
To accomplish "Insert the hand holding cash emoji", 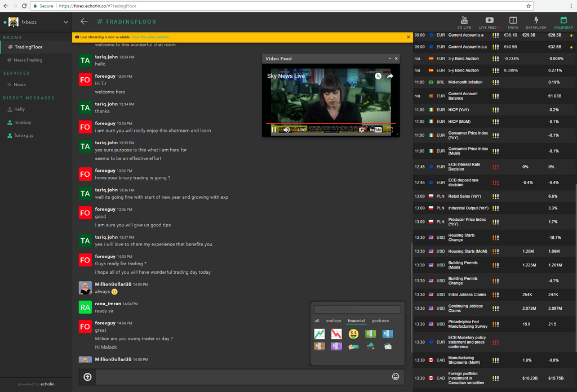I will tap(354, 346).
